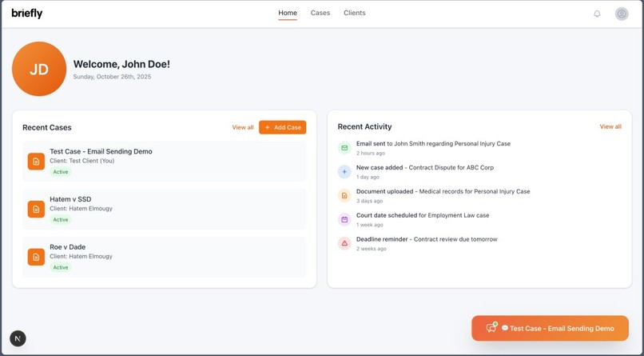Image resolution: width=644 pixels, height=356 pixels.
Task: Click the chat bubble icon in floating button
Action: (x=491, y=328)
